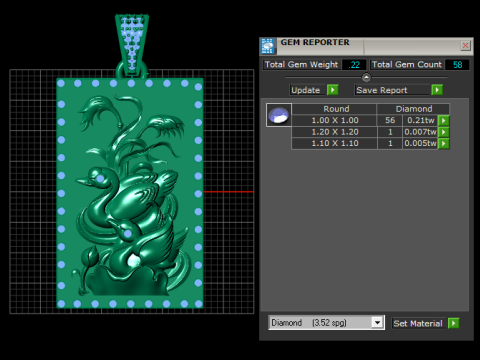Click green arrow for 1.10 X 1.10 row
This screenshot has width=480, height=360.
pyautogui.click(x=443, y=143)
